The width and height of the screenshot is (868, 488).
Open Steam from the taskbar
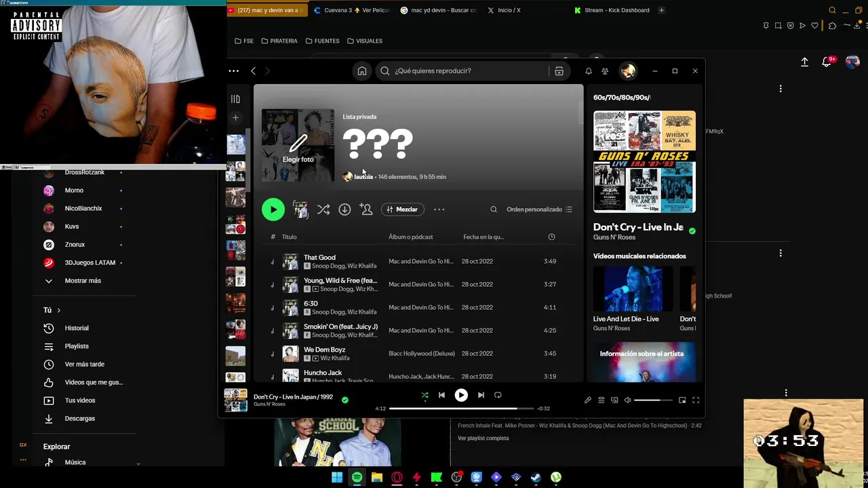(x=536, y=477)
